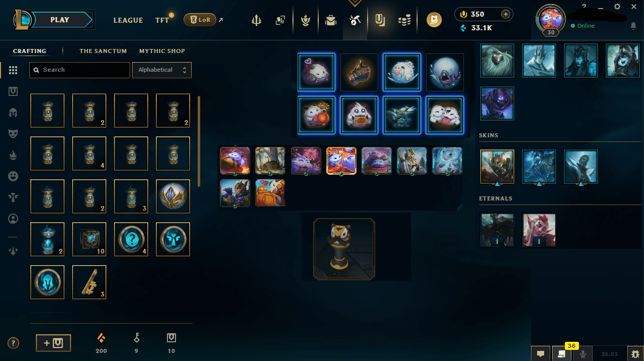Add RP using the plus button
The image size is (644, 361).
pyautogui.click(x=505, y=14)
